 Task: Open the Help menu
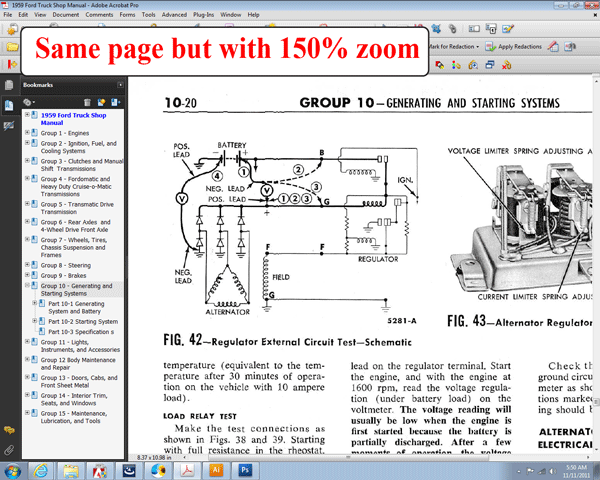pyautogui.click(x=253, y=15)
